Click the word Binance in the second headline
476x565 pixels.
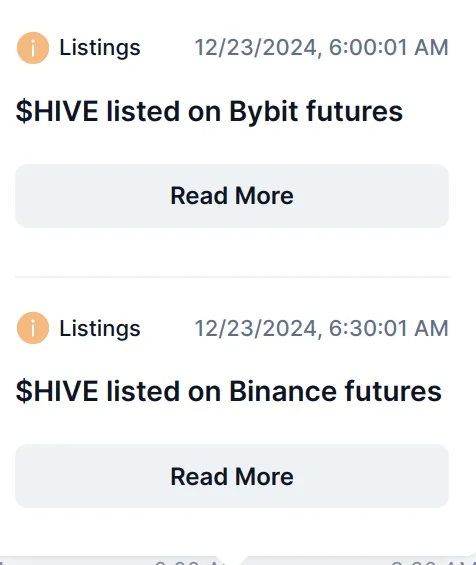coord(283,391)
